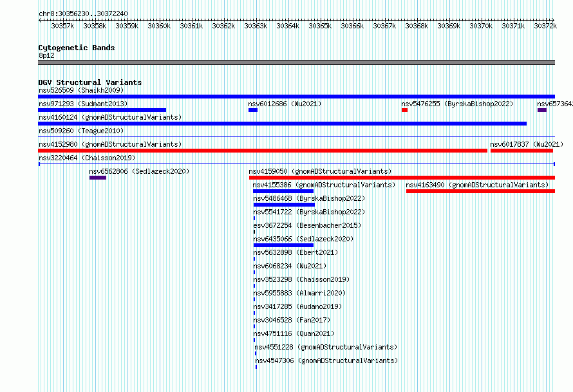Open nsv3523298 (Chaisson2019) label
Image resolution: width=573 pixels, height=392 pixels.
coord(301,279)
